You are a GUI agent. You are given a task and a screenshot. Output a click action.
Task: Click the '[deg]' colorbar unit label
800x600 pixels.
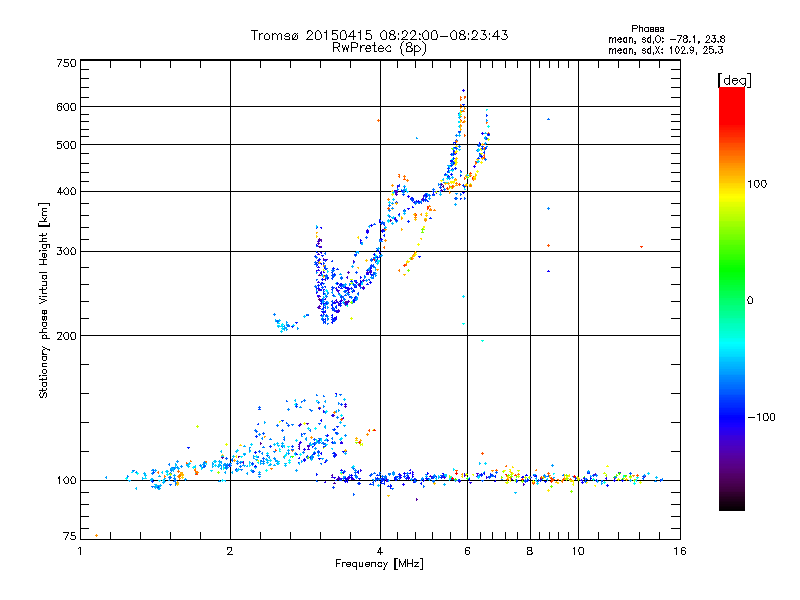click(x=734, y=80)
